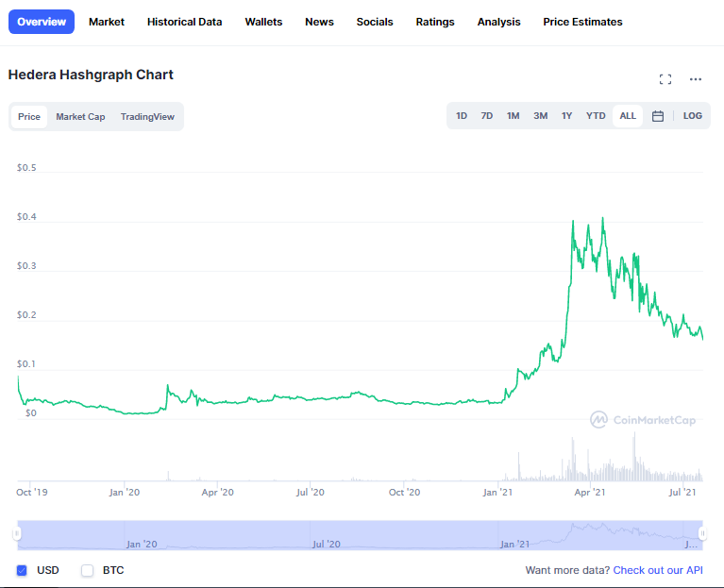Screen dimensions: 724x588
Task: Switch chart to Market Cap
Action: coord(80,117)
